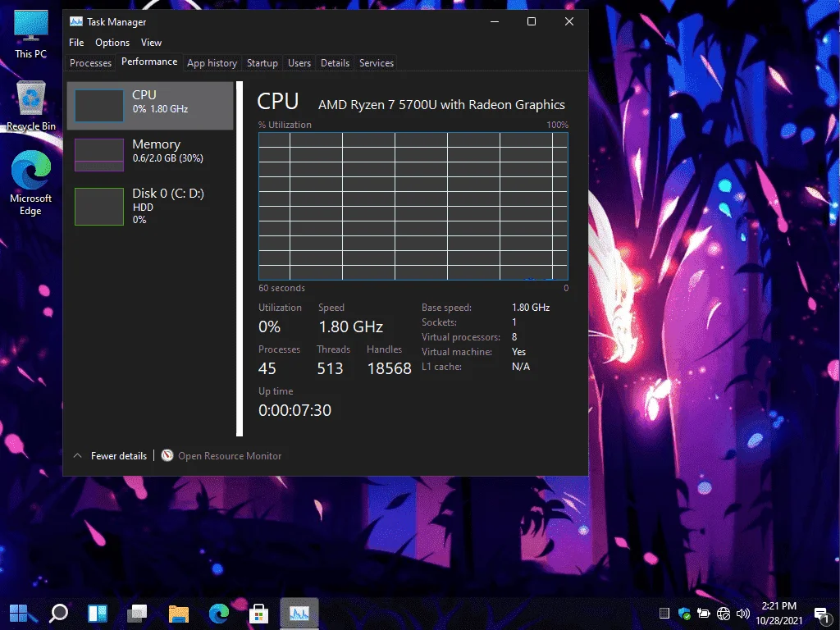Select Memory in the performance sidebar
The width and height of the screenshot is (840, 630).
(151, 154)
